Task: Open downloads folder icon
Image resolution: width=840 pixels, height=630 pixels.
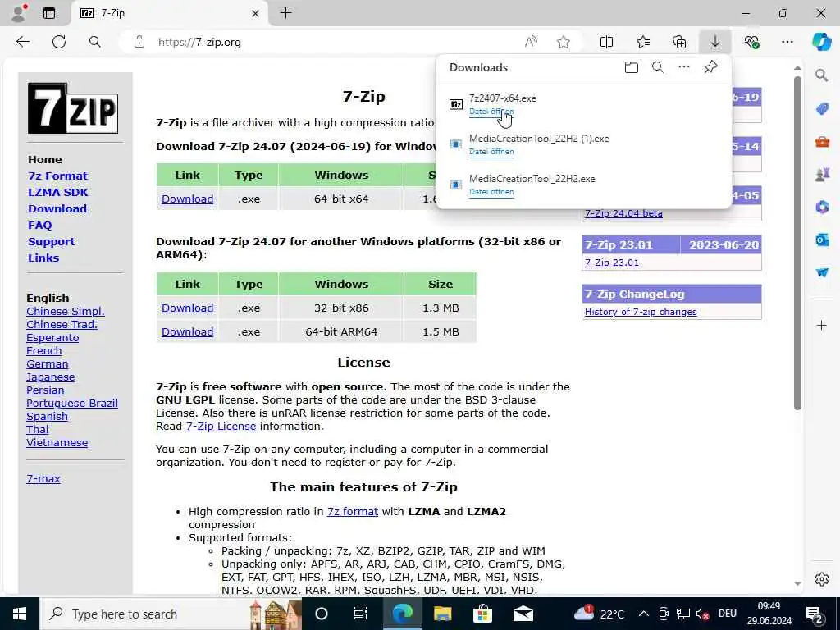Action: tap(632, 67)
